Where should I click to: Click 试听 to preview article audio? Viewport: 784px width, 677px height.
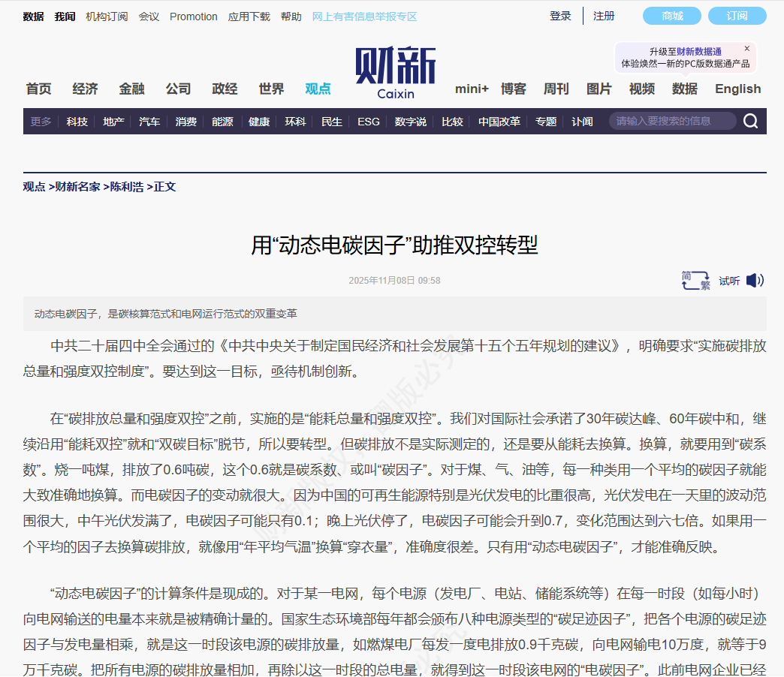tap(728, 280)
